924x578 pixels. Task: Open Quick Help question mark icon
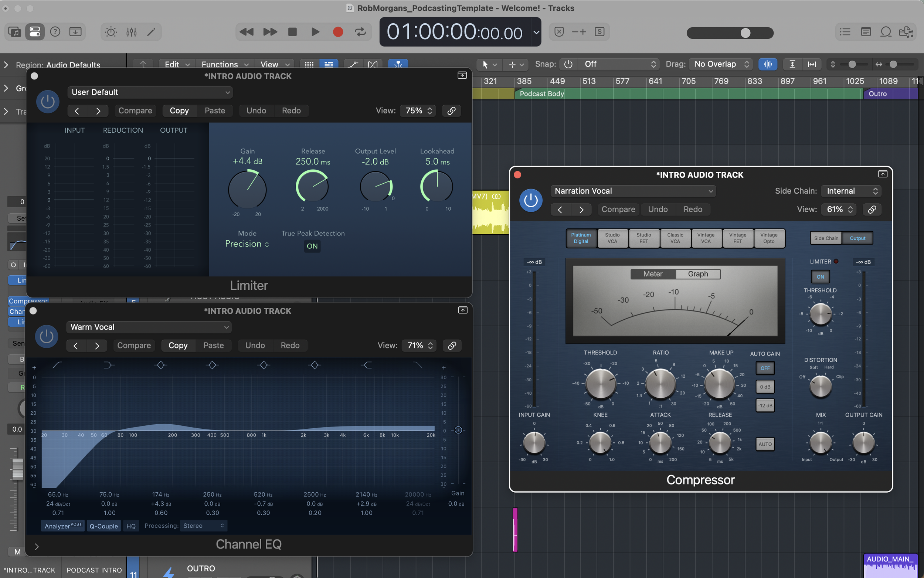click(x=55, y=32)
